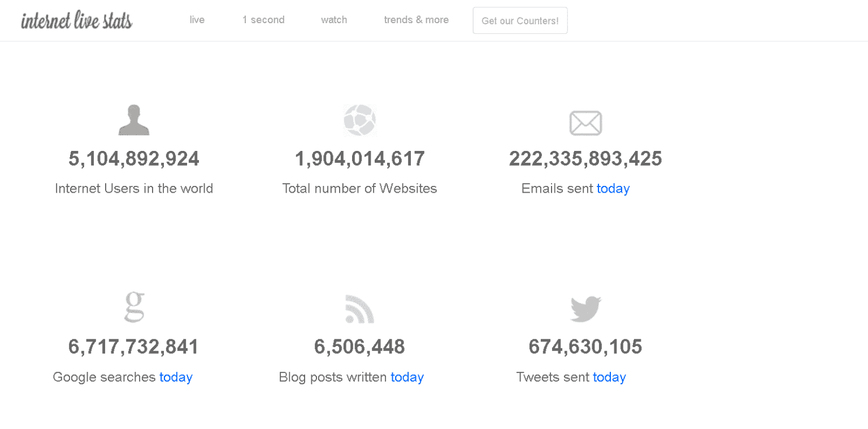Open the 'trends & more' menu
Image resolution: width=868 pixels, height=429 pixels.
click(416, 20)
